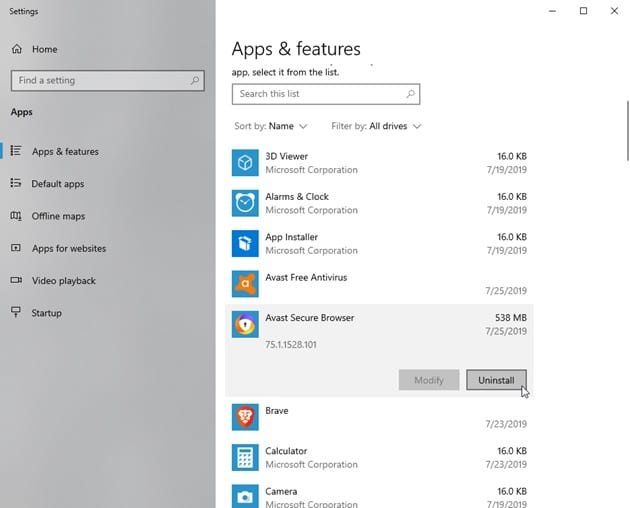Open Default apps settings
The image size is (630, 508).
coord(58,184)
